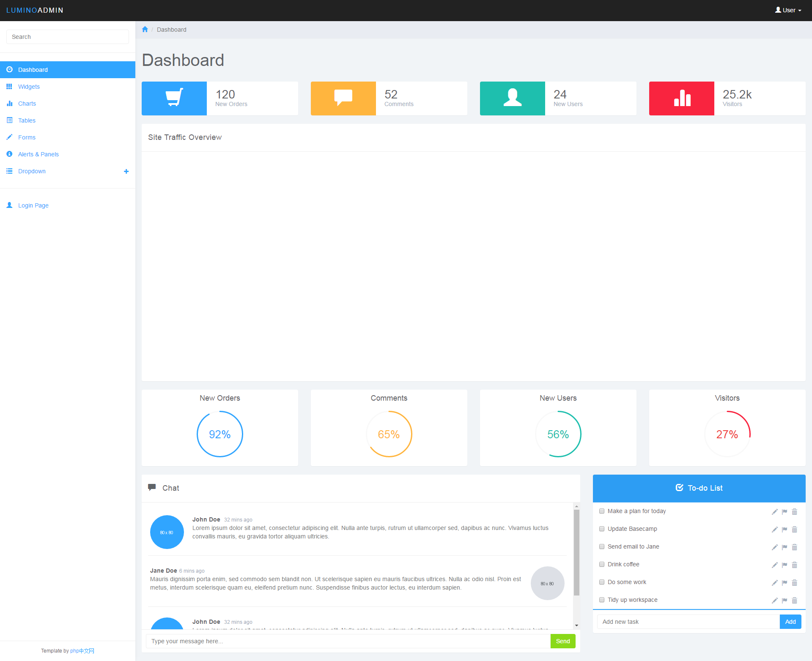Flag the 'Update Basecamp' task
812x661 pixels.
pyautogui.click(x=785, y=530)
